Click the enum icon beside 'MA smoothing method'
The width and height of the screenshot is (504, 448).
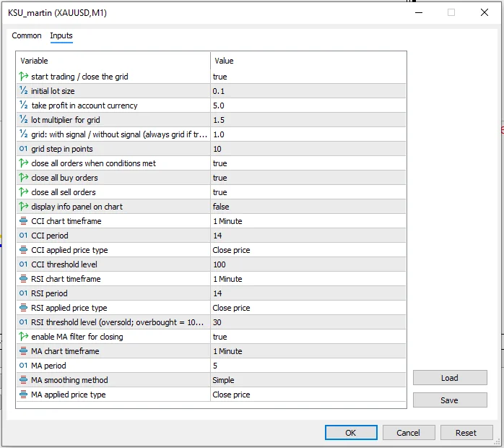pyautogui.click(x=23, y=380)
